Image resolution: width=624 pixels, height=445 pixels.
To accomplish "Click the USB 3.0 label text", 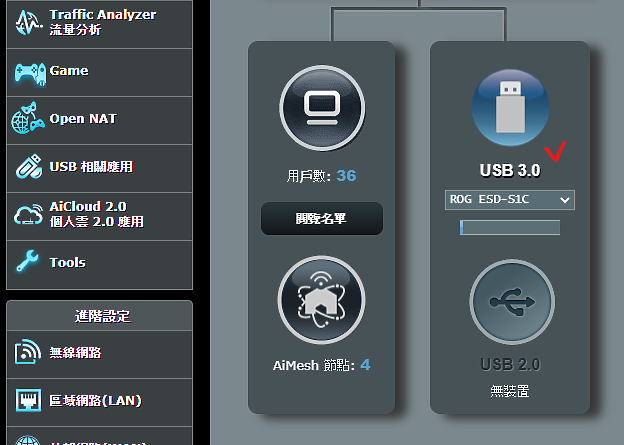I will click(x=510, y=170).
